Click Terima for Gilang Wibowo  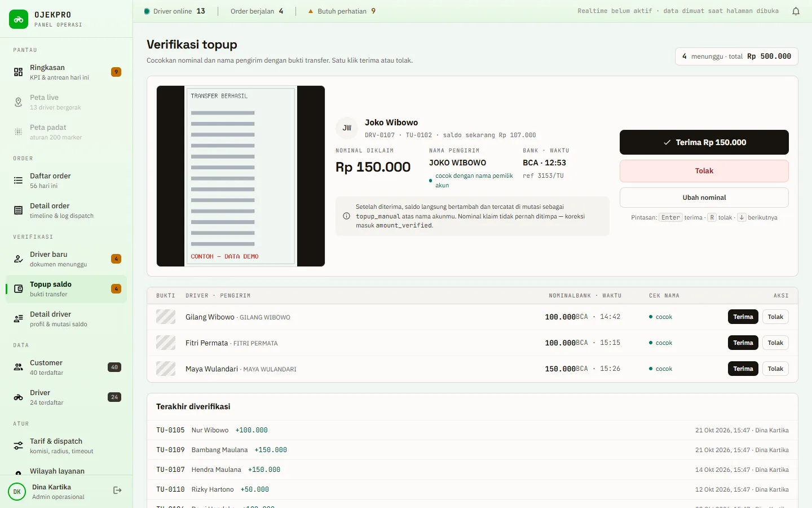tap(743, 317)
